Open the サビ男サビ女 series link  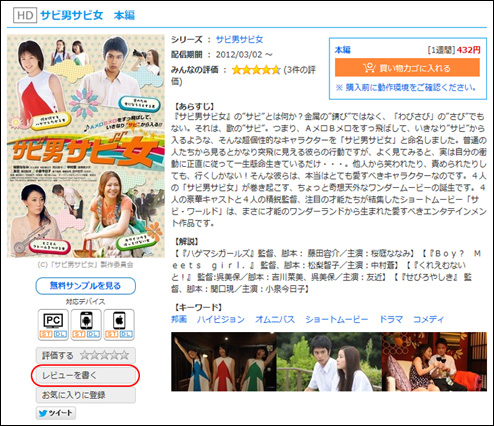click(239, 39)
